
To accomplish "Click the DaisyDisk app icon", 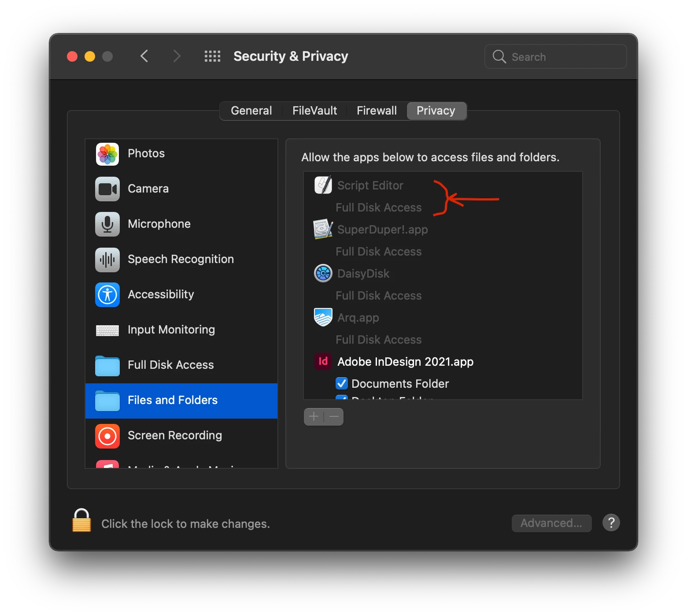I will [x=323, y=273].
